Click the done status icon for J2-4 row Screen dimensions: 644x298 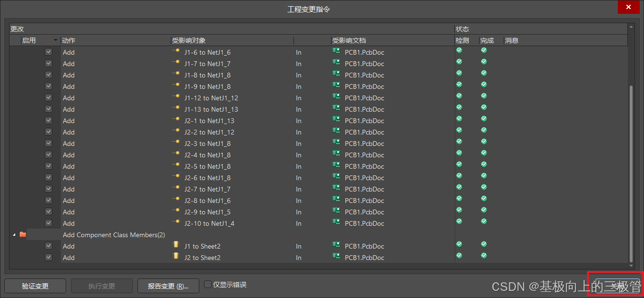[x=484, y=153]
